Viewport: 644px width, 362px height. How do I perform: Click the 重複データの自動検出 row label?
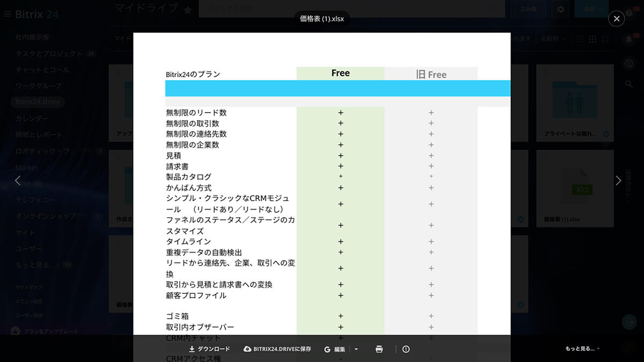click(204, 252)
